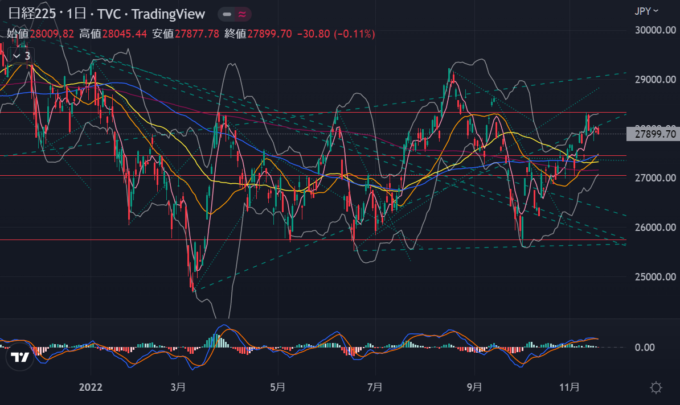This screenshot has height=405, width=680.
Task: Click the 7月 time axis label
Action: coord(377,385)
